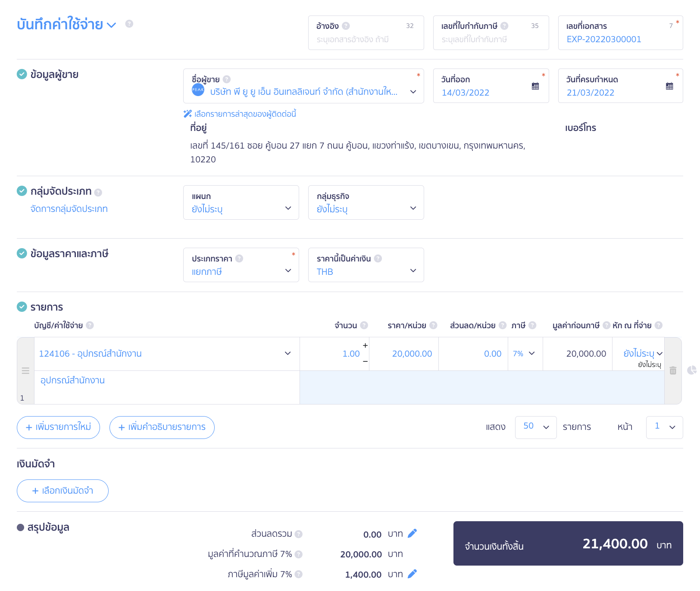Open บันทึกค่าใช้จ่าย title menu chevron
This screenshot has height=591, width=700.
click(x=111, y=25)
